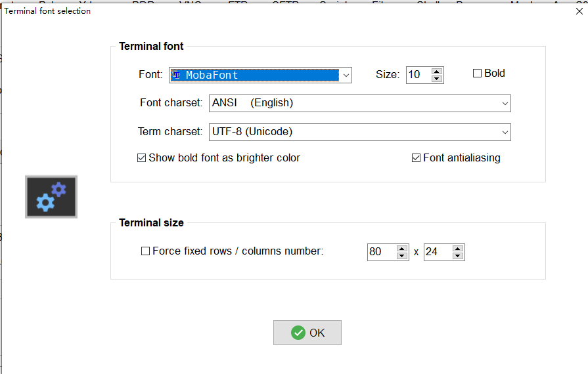Enable the Bold checkbox

click(478, 73)
